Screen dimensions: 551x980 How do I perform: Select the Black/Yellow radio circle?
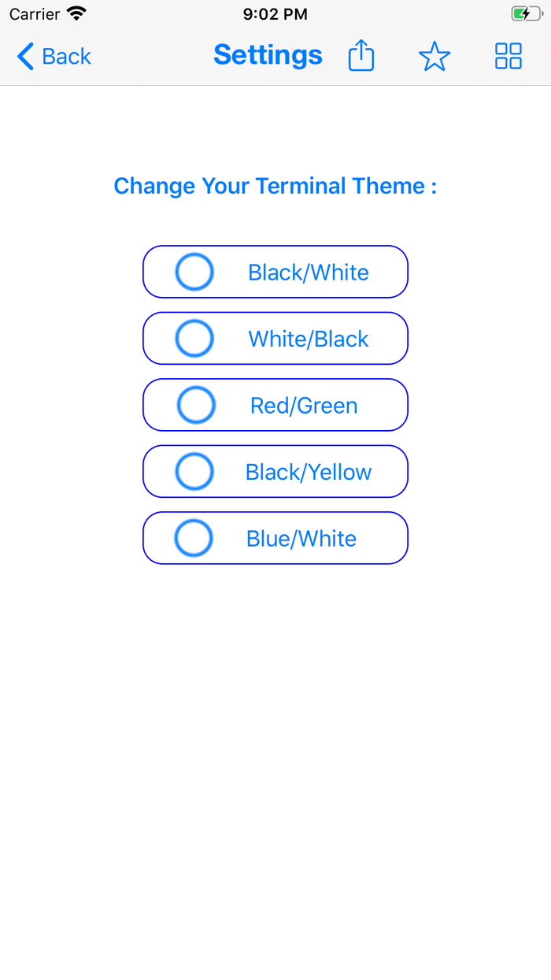point(194,472)
